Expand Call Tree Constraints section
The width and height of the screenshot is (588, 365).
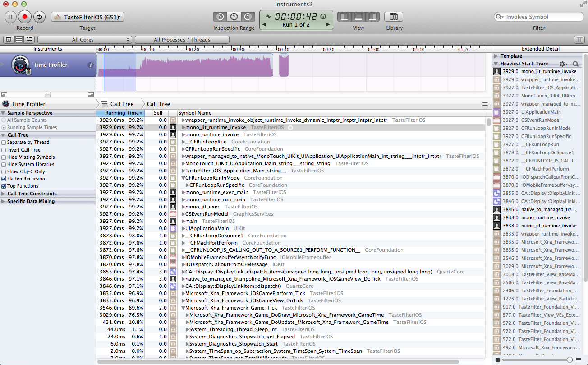coord(3,194)
